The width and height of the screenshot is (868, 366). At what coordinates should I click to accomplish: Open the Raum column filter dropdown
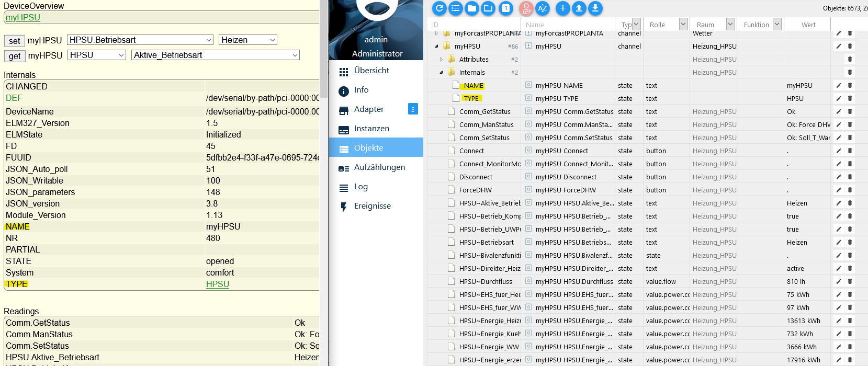tap(730, 24)
